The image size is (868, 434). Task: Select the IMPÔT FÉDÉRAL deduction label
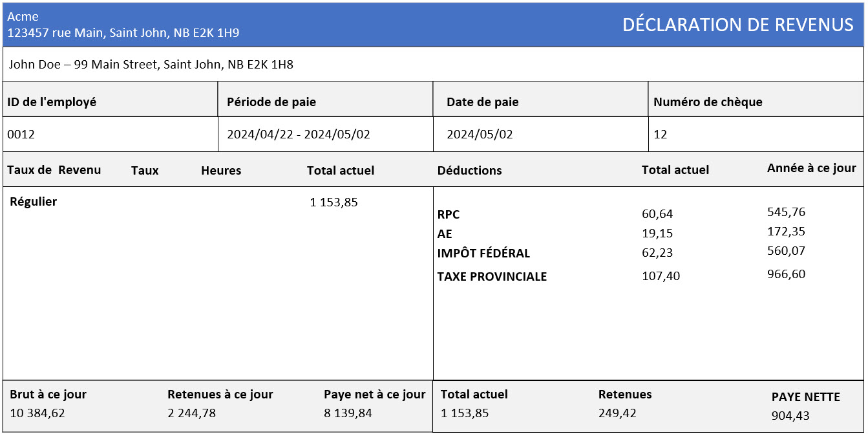click(x=483, y=254)
